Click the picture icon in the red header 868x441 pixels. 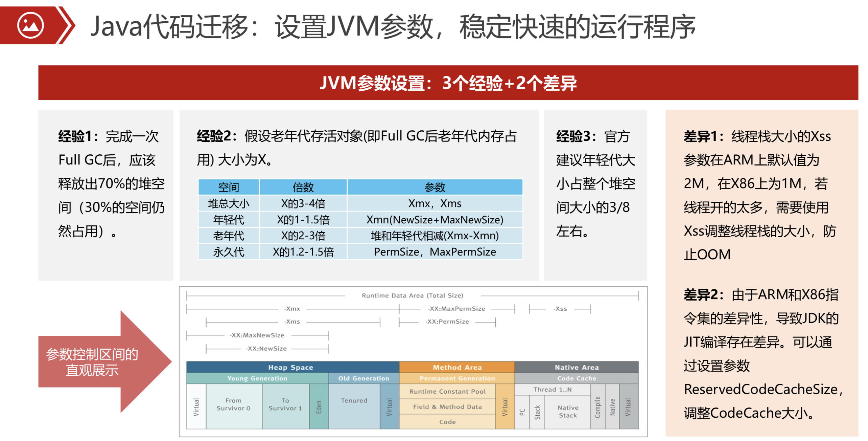[x=30, y=25]
